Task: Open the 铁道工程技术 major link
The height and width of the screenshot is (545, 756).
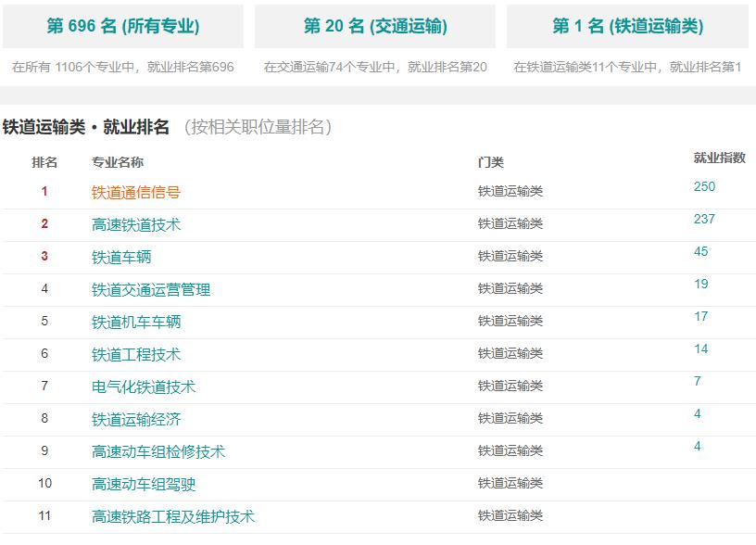Action: [135, 355]
